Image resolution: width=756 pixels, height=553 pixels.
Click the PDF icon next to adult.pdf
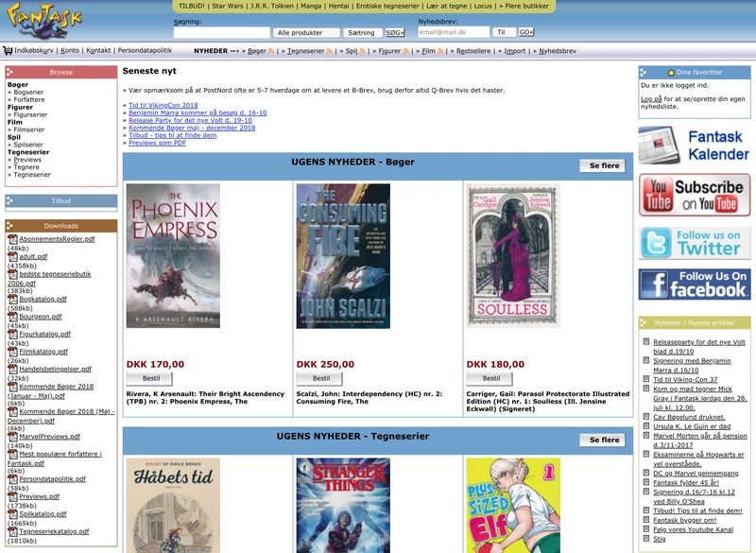[x=12, y=256]
